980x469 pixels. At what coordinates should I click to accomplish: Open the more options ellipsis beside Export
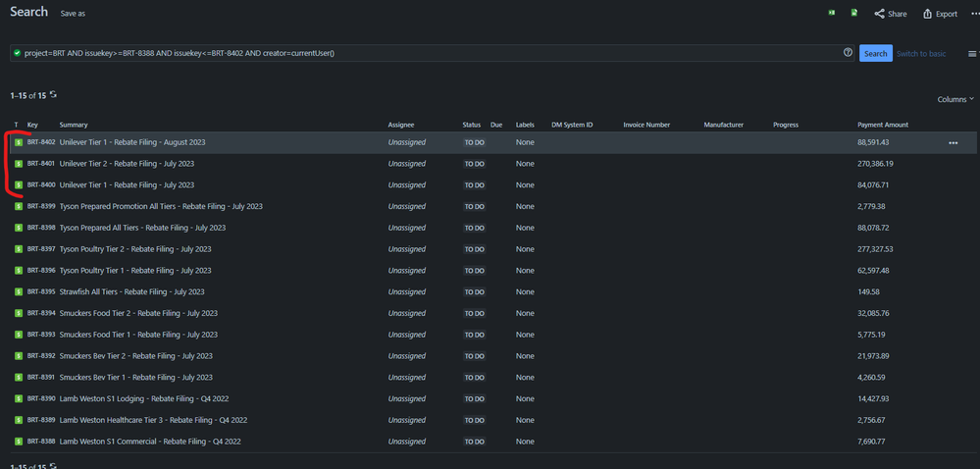(x=975, y=14)
